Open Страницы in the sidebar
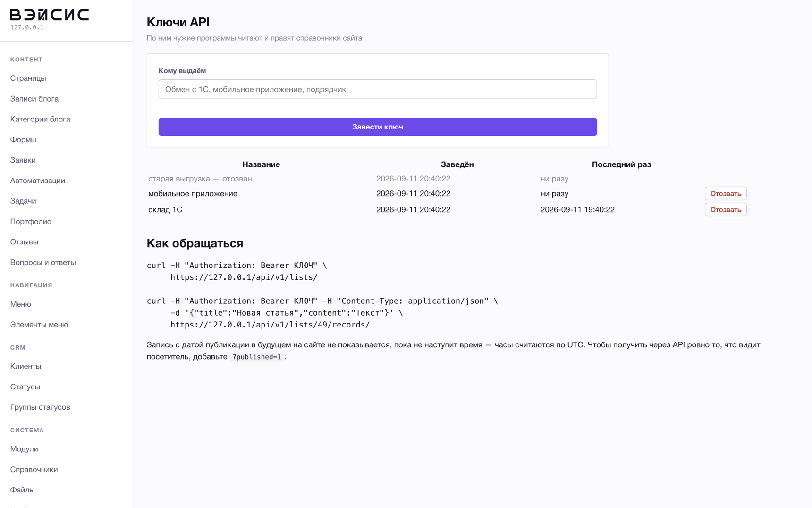 [28, 78]
